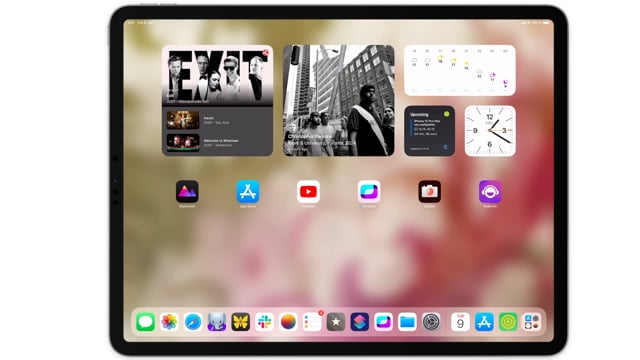
Task: Open the Calendar icon showing 9
Action: coord(460,322)
